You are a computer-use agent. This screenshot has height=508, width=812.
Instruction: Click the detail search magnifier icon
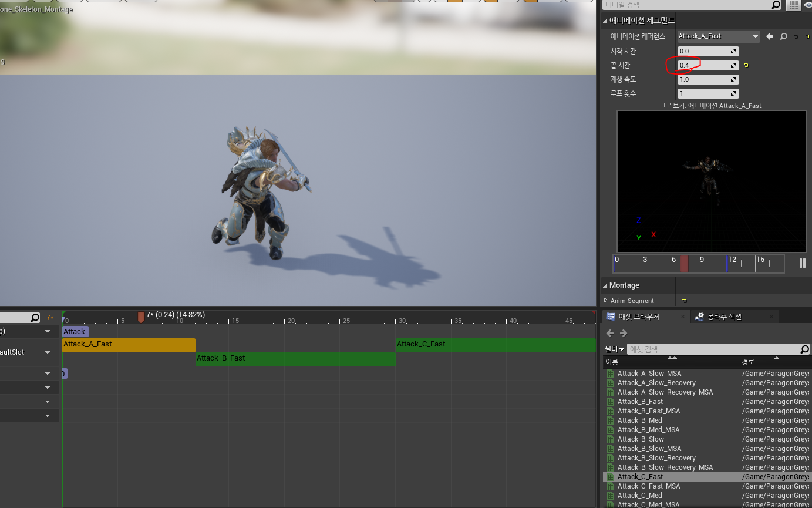point(776,5)
